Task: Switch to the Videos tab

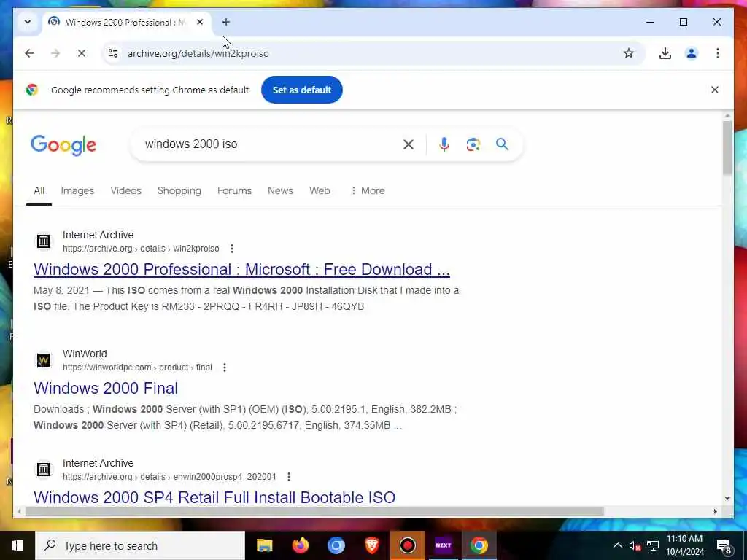Action: point(125,190)
